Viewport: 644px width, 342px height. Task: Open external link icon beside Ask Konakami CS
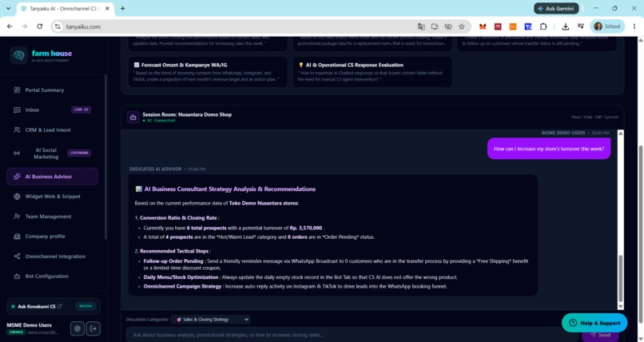click(60, 306)
